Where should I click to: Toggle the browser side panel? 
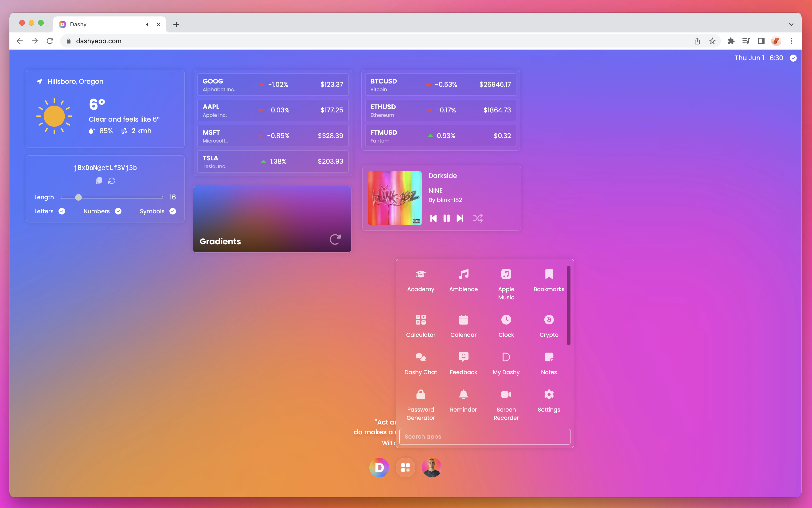(x=761, y=41)
